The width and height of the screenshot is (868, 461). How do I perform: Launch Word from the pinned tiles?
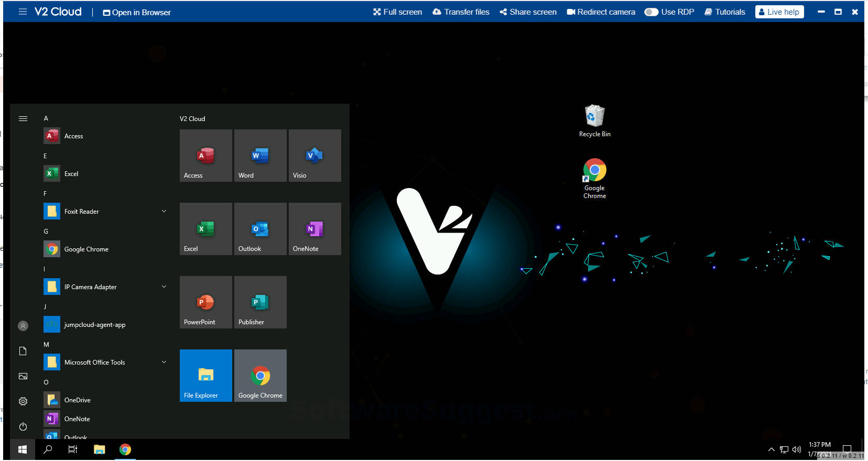pyautogui.click(x=260, y=156)
